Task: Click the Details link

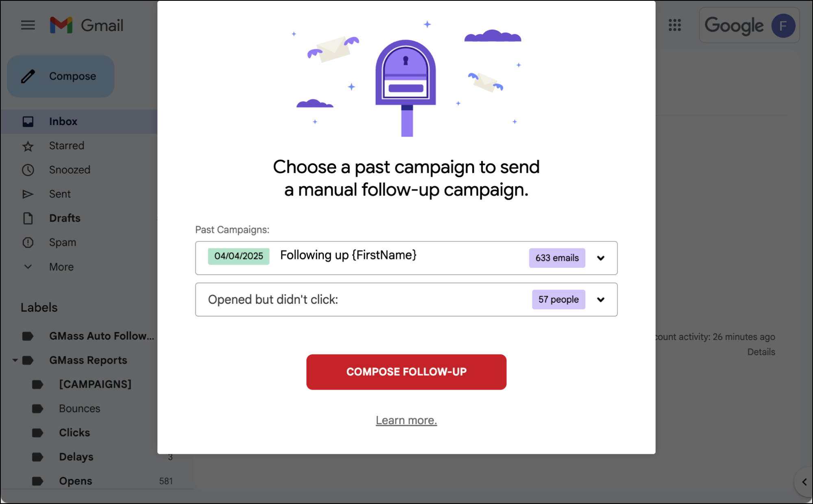Action: click(761, 352)
